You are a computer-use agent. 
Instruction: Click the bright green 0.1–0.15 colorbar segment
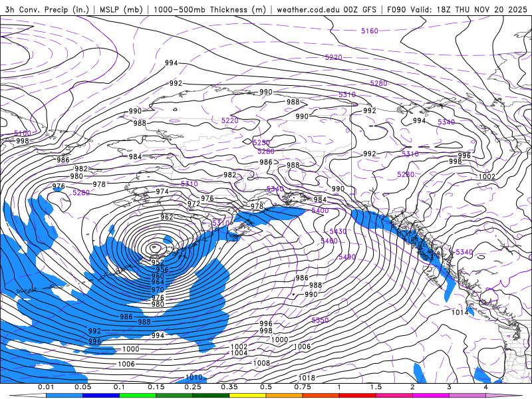tap(138, 396)
